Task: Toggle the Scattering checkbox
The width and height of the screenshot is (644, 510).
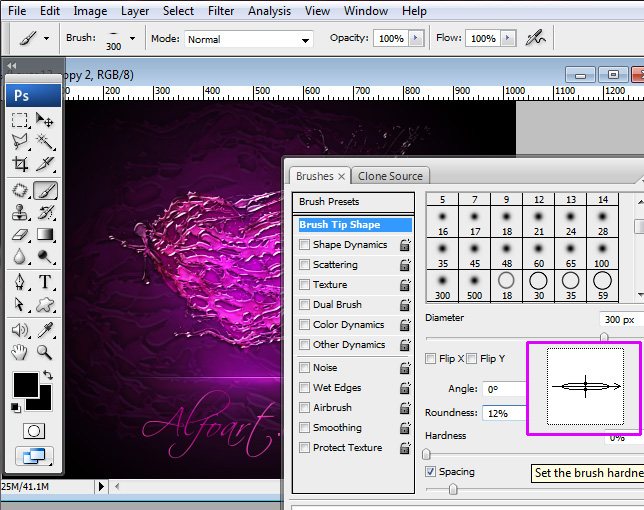Action: [305, 265]
